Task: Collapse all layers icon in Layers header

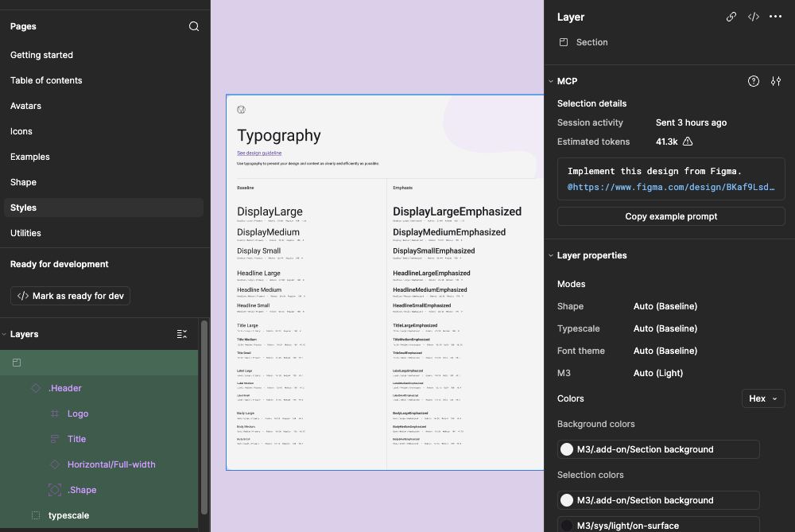Action: tap(182, 334)
